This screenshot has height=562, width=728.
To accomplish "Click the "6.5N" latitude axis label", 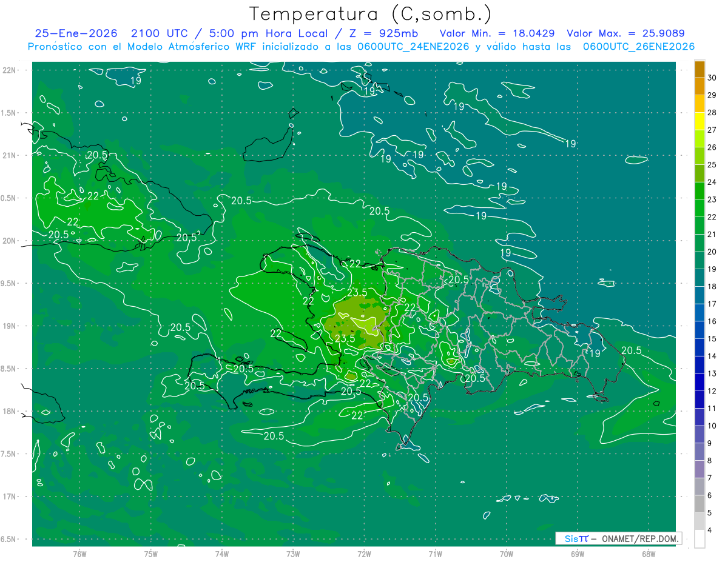I will click(x=8, y=539).
